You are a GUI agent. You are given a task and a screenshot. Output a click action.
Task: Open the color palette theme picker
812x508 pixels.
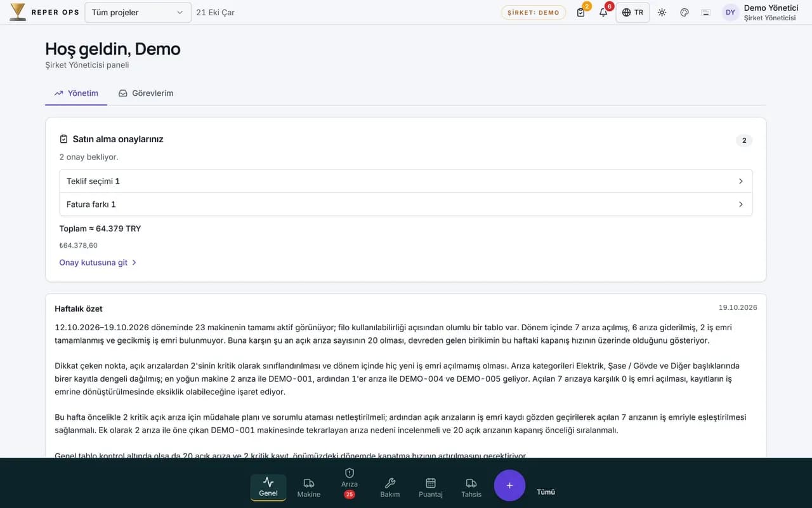pos(684,12)
